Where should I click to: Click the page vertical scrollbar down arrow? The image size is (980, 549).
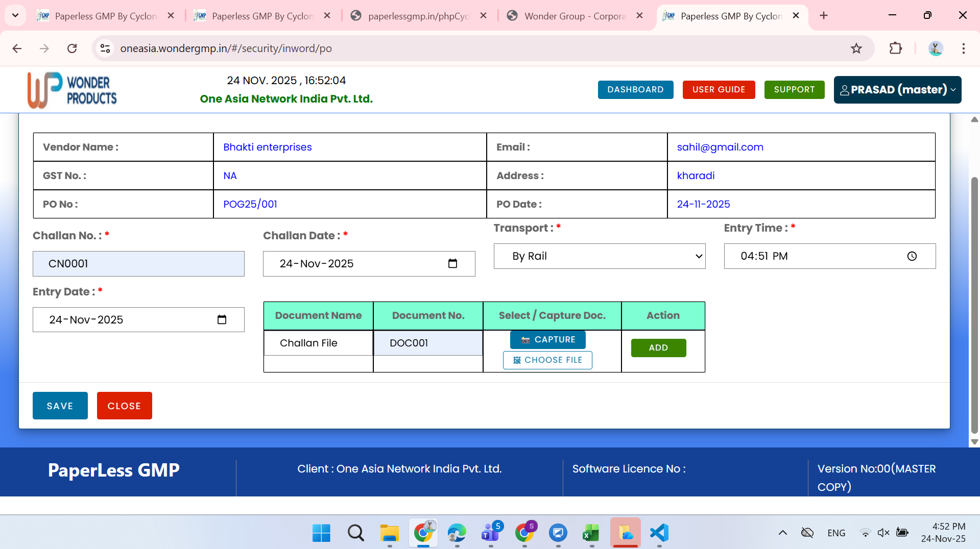pyautogui.click(x=974, y=442)
